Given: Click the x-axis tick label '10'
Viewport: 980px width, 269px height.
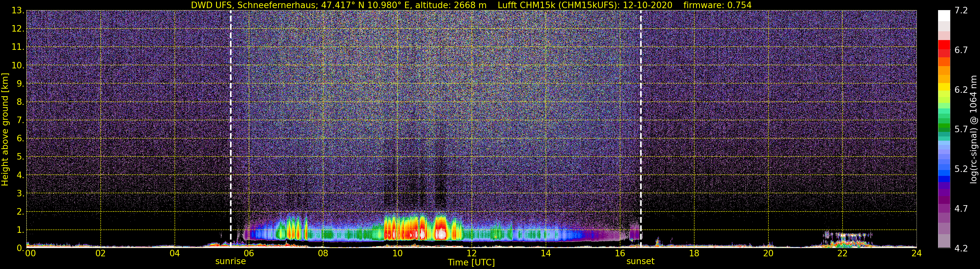Looking at the screenshot, I should pyautogui.click(x=397, y=253).
